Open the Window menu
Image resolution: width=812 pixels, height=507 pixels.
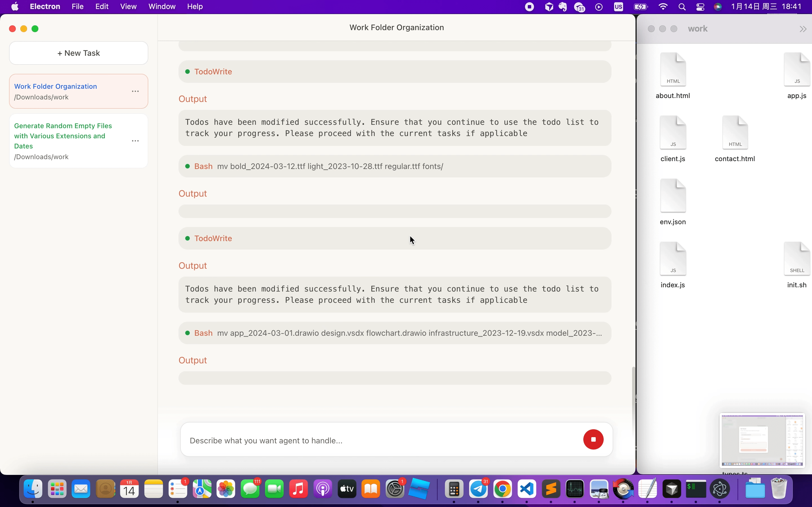(x=162, y=7)
